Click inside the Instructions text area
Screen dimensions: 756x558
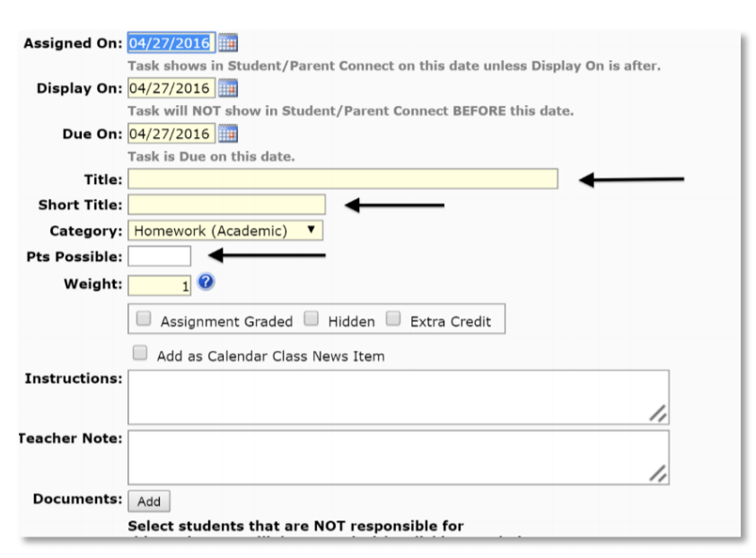click(x=399, y=397)
